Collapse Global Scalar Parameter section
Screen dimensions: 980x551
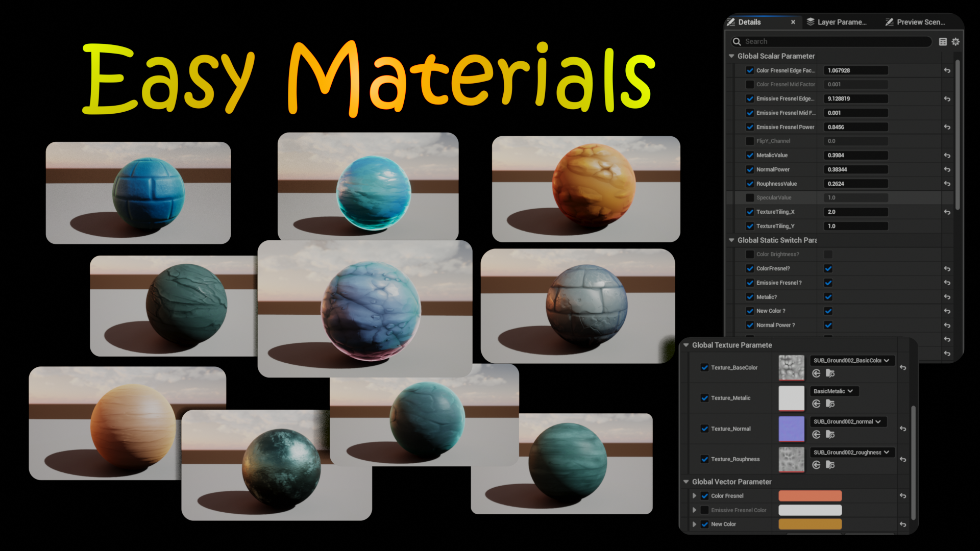(731, 56)
